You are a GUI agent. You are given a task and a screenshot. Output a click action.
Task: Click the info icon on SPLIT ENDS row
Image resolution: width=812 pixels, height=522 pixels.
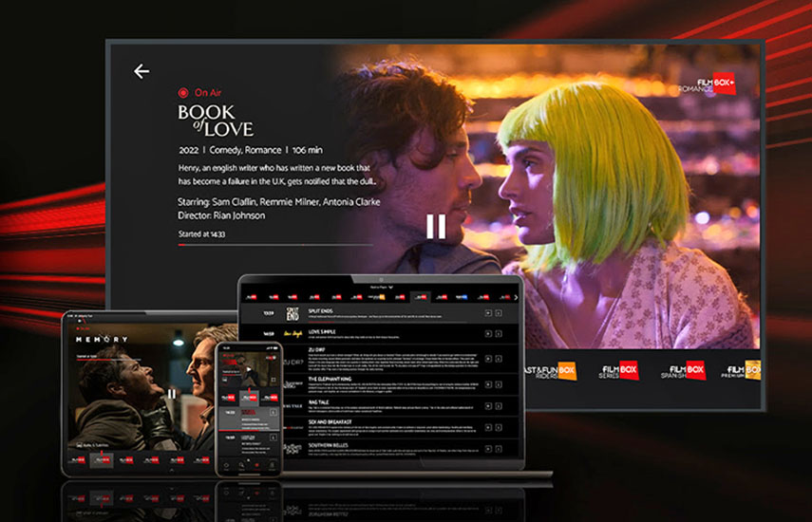[x=499, y=313]
